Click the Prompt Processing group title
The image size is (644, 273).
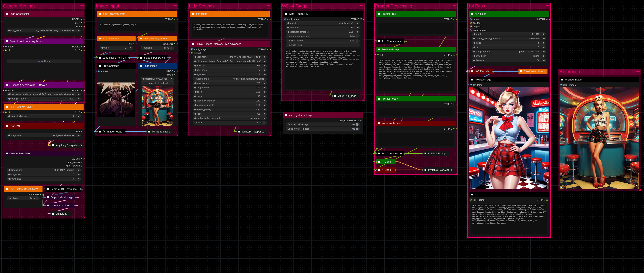(x=394, y=6)
